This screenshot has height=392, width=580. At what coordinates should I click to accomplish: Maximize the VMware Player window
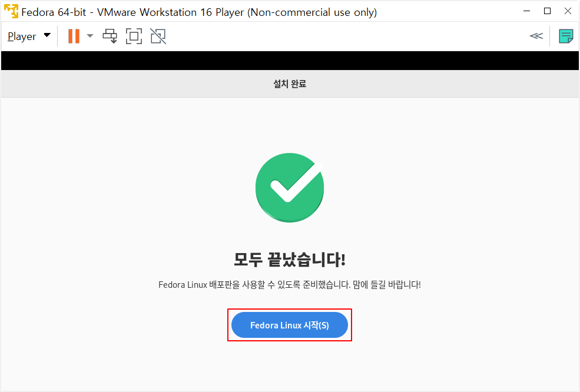pos(548,11)
